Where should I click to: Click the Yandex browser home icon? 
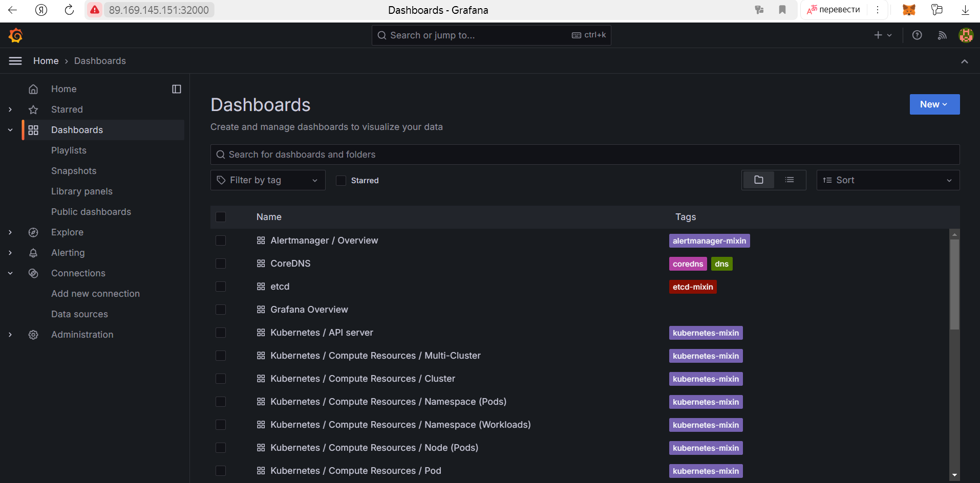point(41,10)
